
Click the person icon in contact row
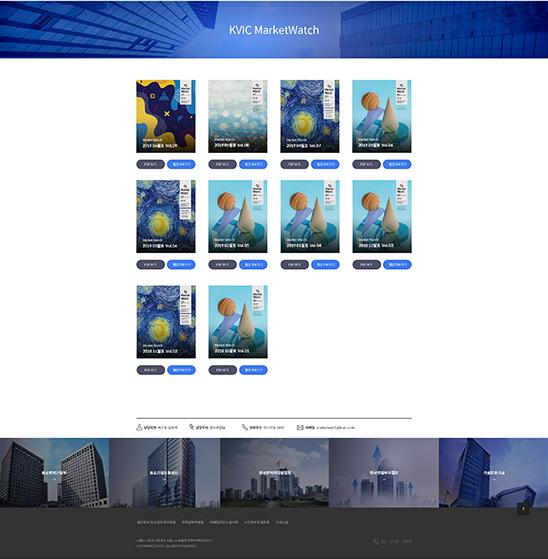pos(139,427)
